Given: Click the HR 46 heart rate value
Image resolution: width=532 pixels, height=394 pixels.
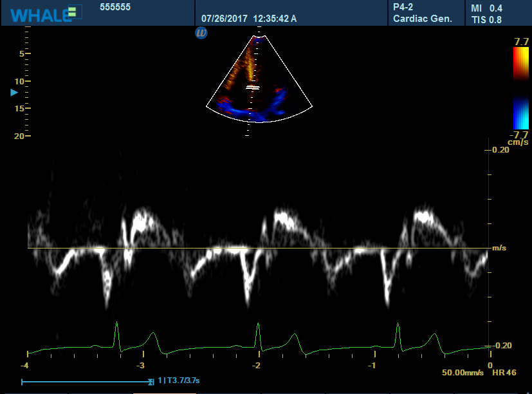Looking at the screenshot, I should [x=504, y=373].
